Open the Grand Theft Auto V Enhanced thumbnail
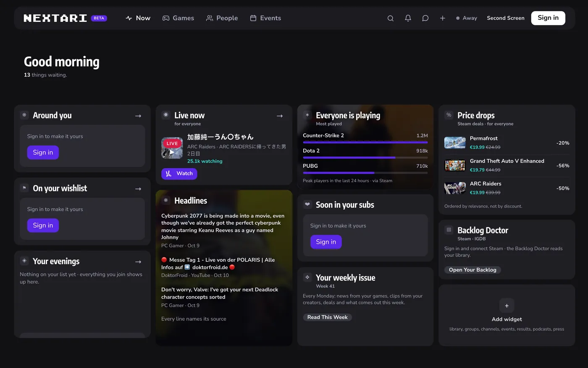The width and height of the screenshot is (588, 368). coord(455,165)
